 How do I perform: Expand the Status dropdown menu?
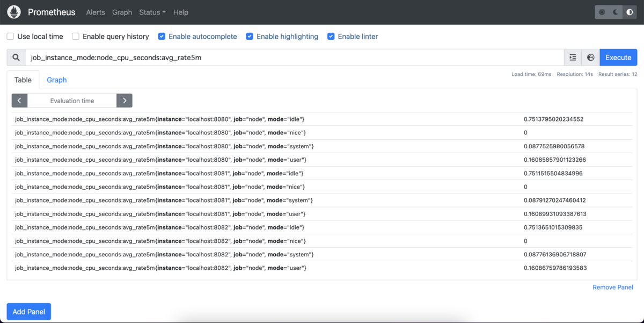152,12
